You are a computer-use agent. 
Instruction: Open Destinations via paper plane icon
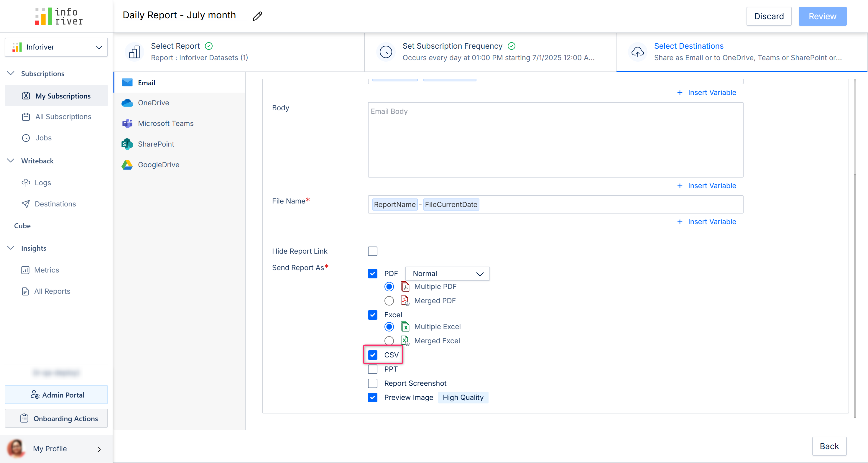[x=26, y=204]
